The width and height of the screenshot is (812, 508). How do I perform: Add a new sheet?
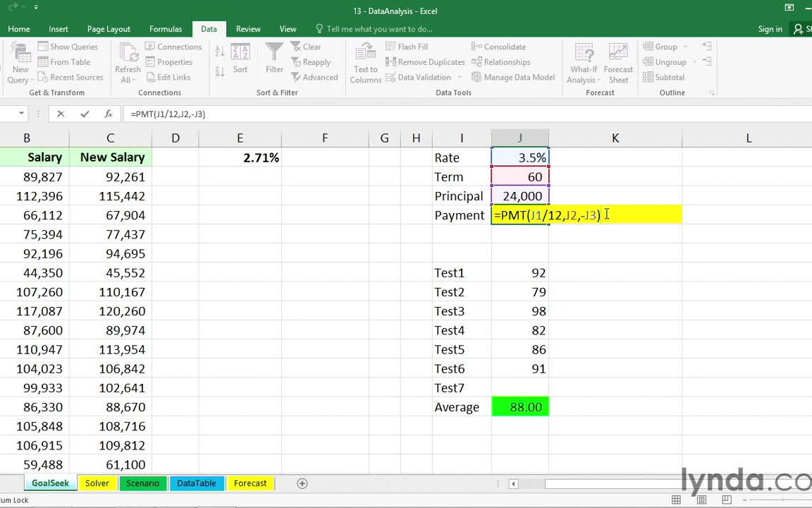tap(302, 483)
